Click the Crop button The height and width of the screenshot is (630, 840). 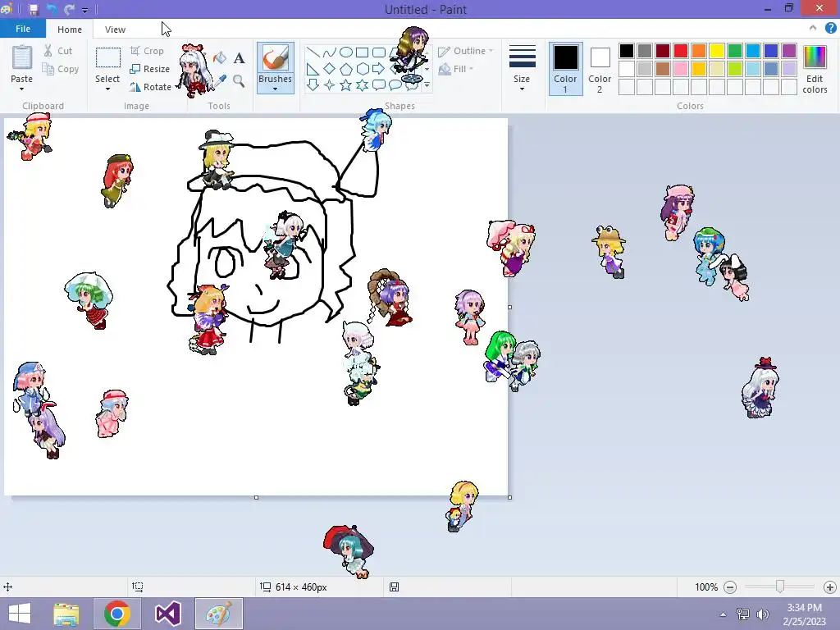(x=147, y=51)
